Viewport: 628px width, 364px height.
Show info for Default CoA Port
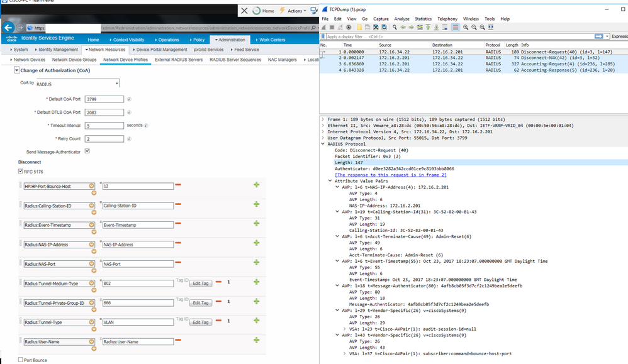click(x=129, y=99)
